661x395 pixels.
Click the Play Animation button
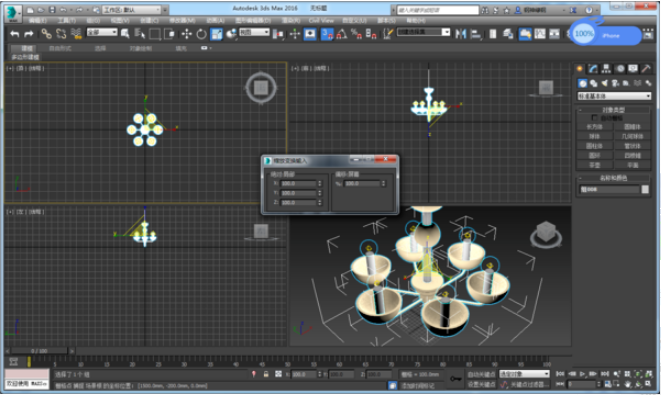pos(583,374)
